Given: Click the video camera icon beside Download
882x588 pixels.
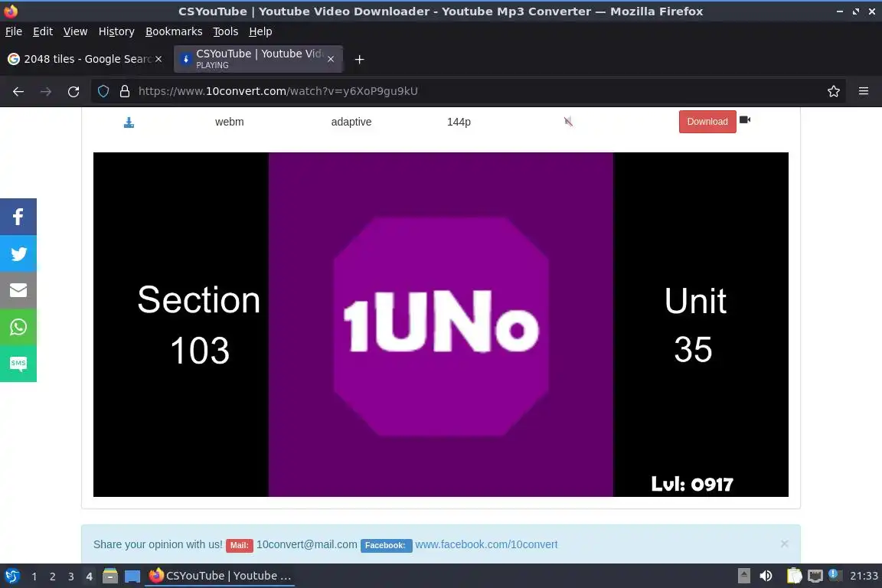Looking at the screenshot, I should point(745,119).
